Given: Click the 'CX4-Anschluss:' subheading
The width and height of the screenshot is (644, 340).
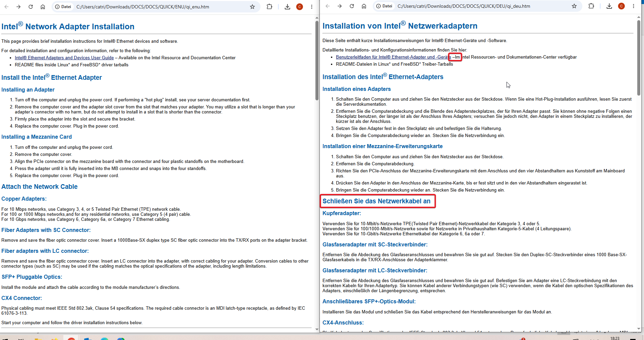Looking at the screenshot, I should (343, 323).
